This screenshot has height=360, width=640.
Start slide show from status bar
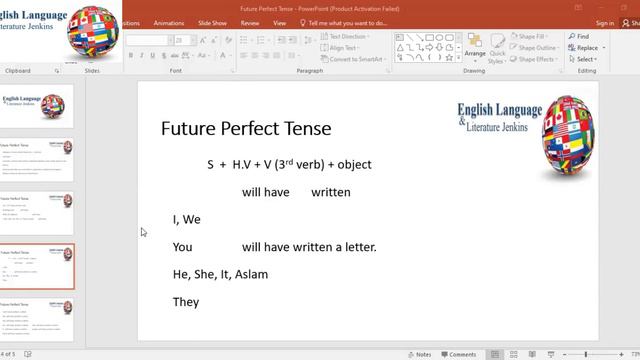tap(551, 354)
